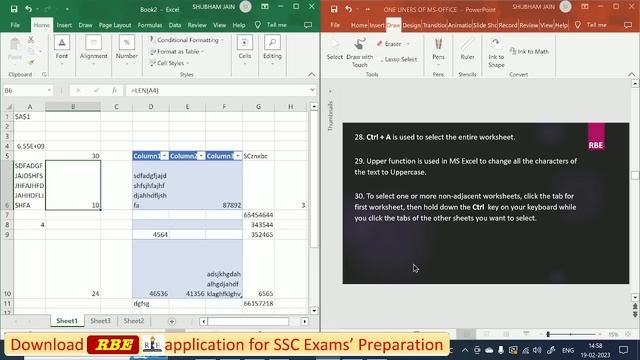Undo the last action in Excel
Viewport: 640px width, 360px height.
pos(28,9)
